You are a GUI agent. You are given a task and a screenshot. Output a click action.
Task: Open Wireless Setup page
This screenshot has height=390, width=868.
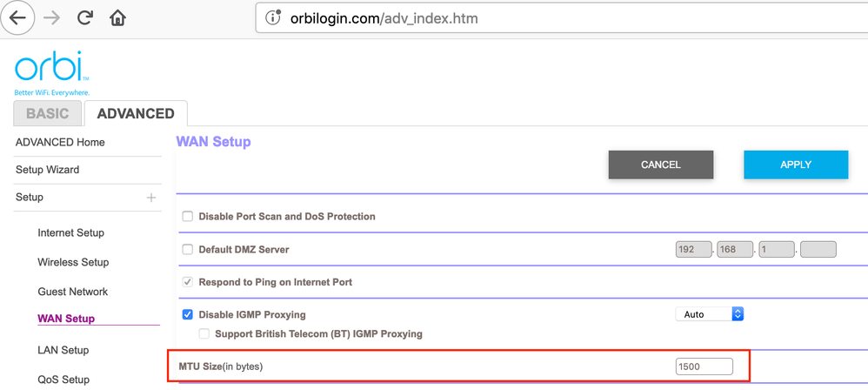coord(73,262)
